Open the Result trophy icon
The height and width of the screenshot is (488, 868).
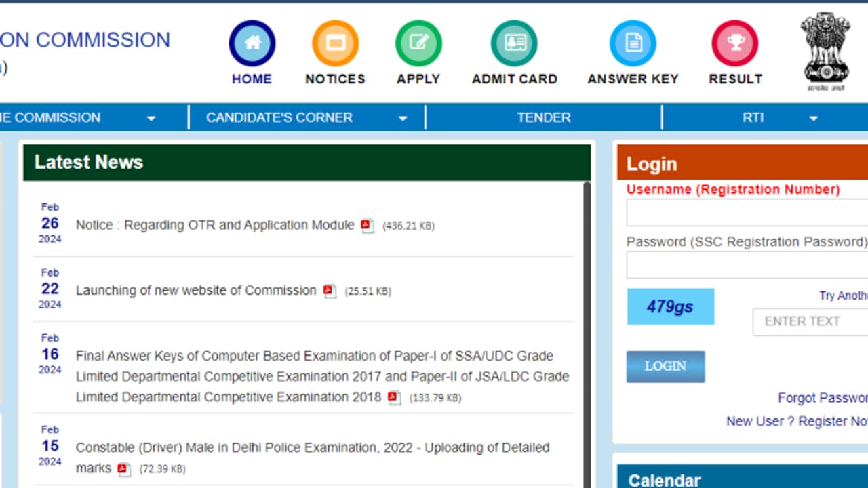735,43
